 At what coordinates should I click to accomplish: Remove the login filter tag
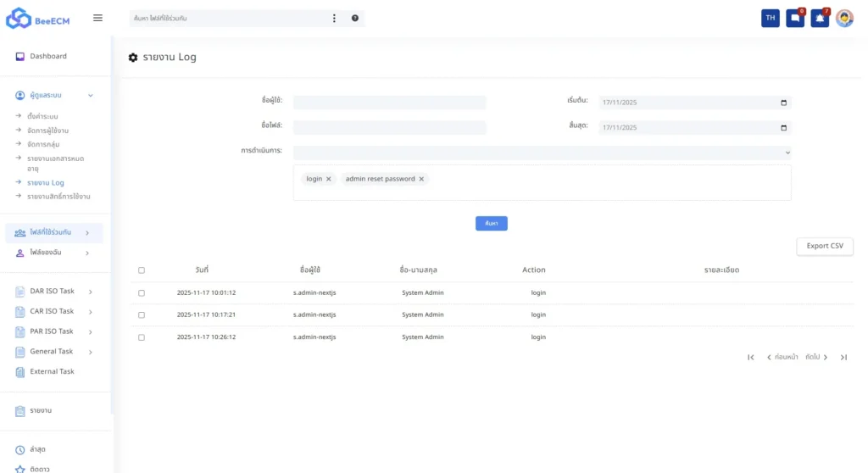(329, 179)
